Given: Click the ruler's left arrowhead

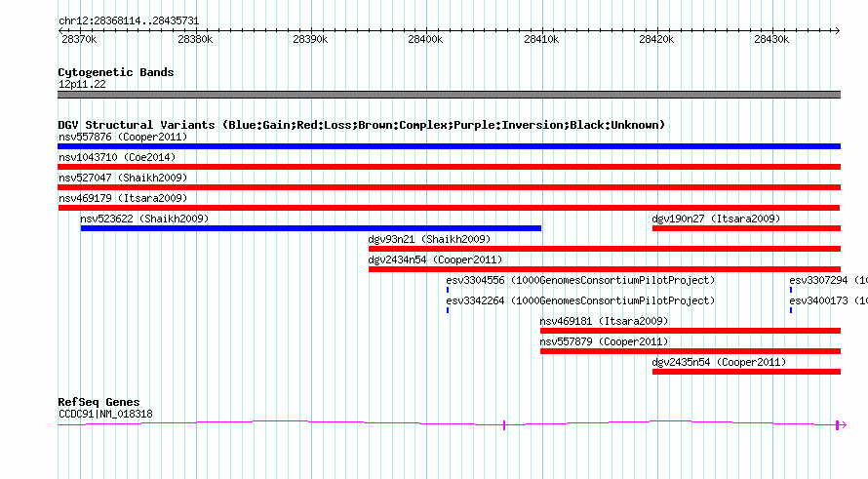Looking at the screenshot, I should point(60,31).
